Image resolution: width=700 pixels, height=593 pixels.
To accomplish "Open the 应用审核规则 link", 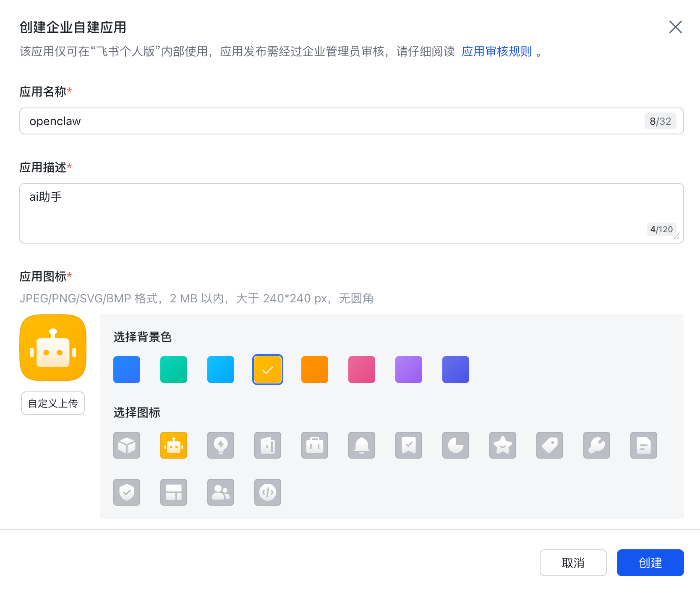I will pyautogui.click(x=496, y=52).
